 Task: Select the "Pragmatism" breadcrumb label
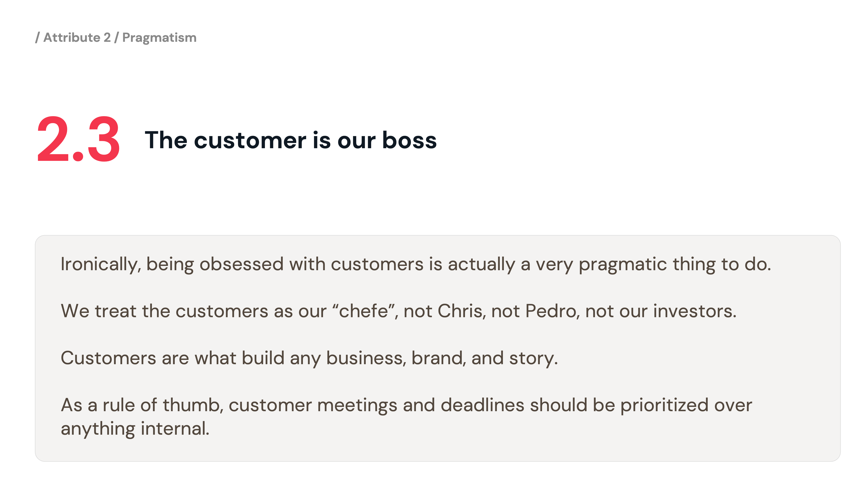pyautogui.click(x=159, y=37)
